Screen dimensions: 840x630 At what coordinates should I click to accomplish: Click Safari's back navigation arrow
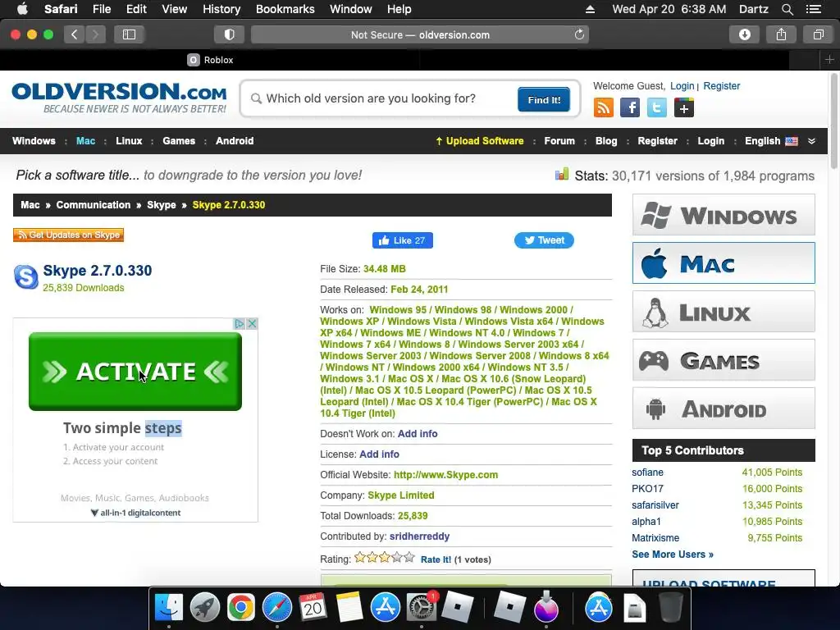pos(75,34)
